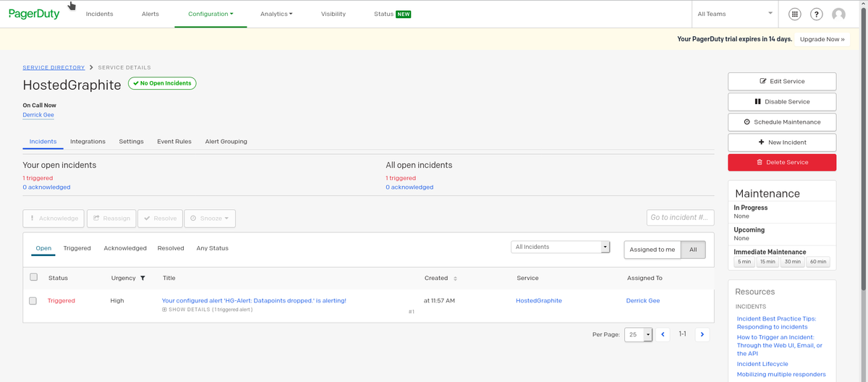Start 15 min immediate maintenance
Screen dimensions: 868x382
(767, 262)
